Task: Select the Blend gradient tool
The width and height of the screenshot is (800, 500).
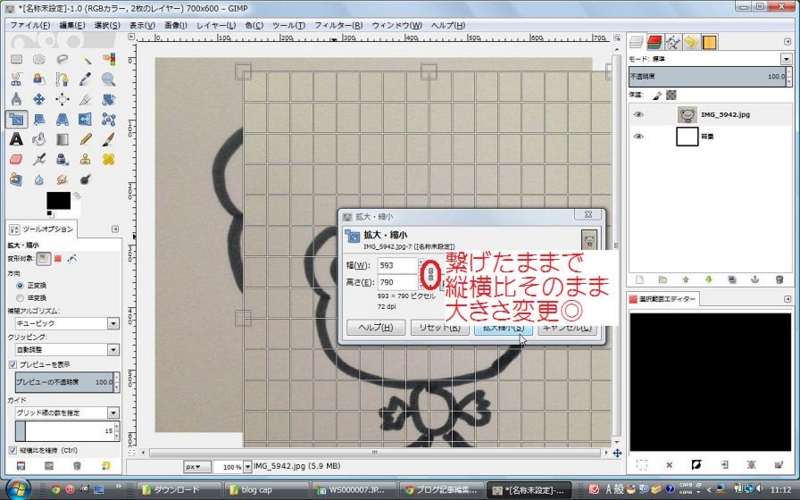Action: point(62,139)
